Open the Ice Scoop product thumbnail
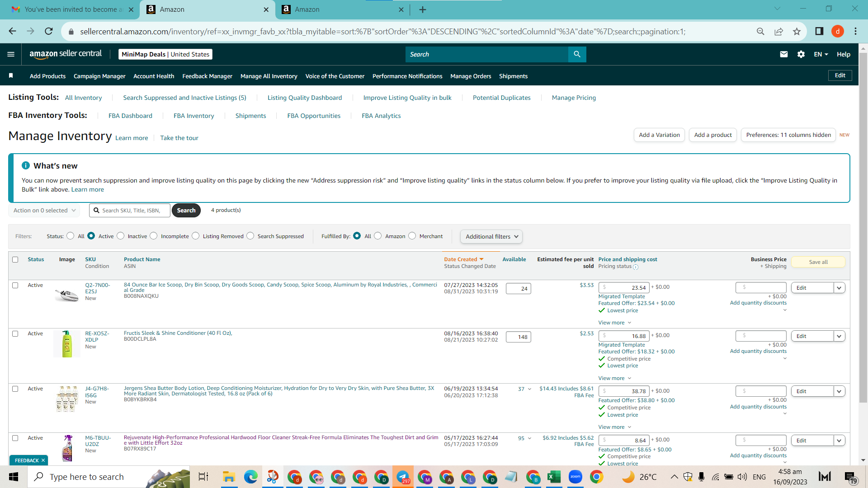 coord(66,295)
